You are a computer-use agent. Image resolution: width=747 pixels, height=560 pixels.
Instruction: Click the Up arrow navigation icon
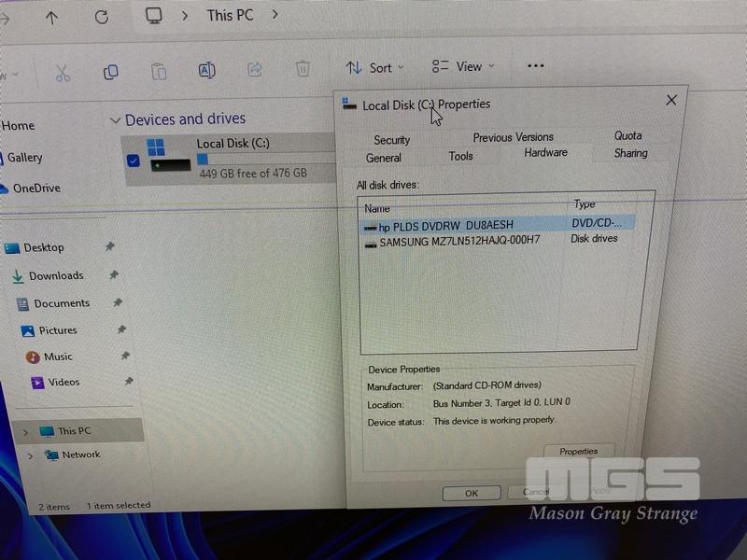51,18
